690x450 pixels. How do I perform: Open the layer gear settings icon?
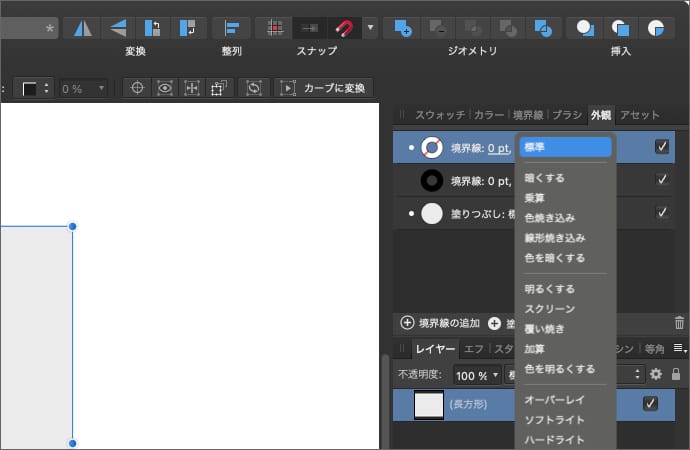[656, 374]
